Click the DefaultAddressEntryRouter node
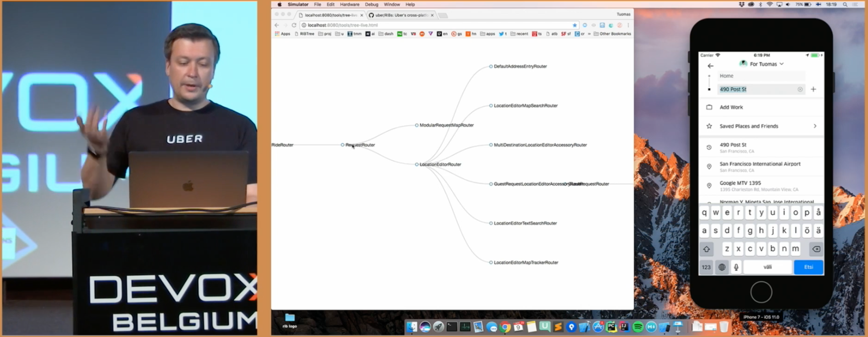Viewport: 868px width, 337px height. coord(518,66)
